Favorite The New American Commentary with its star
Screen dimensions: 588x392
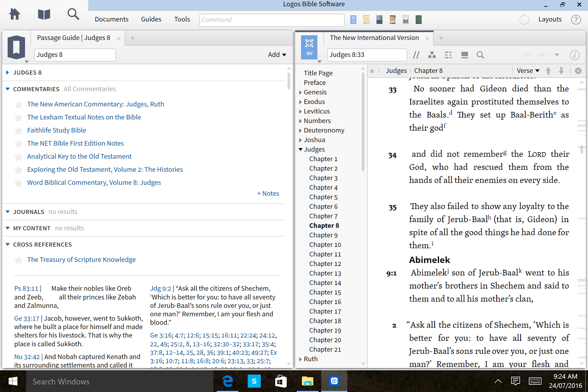tap(18, 105)
